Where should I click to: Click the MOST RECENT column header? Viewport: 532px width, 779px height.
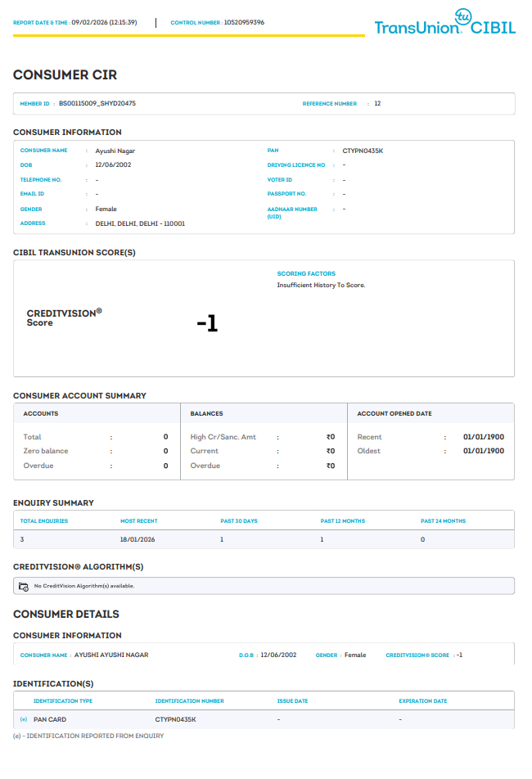(138, 521)
